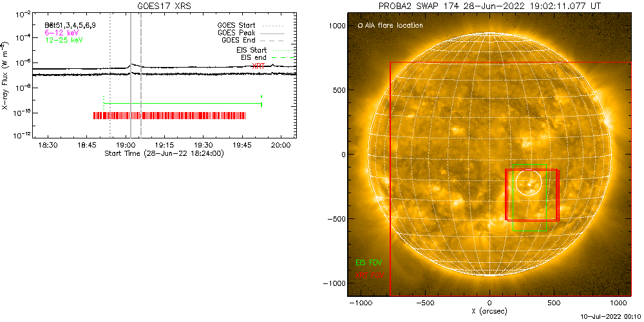Viewport: 644px width, 322px height.
Task: Click the solid GOES peak vertical line
Action: (x=131, y=75)
